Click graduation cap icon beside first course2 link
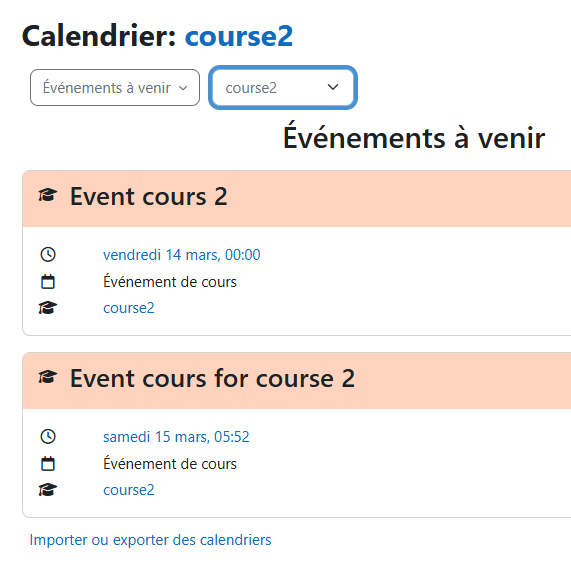Screen dimensions: 571x567 point(48,308)
